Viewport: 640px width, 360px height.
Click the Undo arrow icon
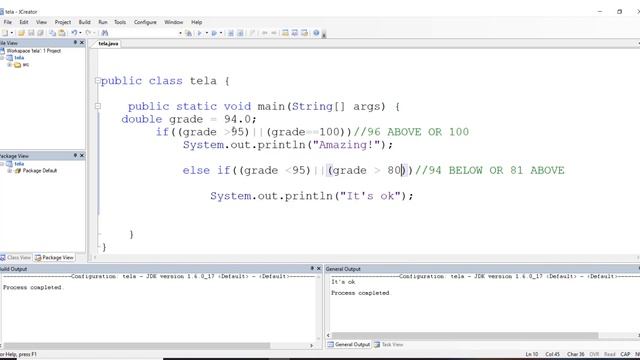tap(74, 33)
